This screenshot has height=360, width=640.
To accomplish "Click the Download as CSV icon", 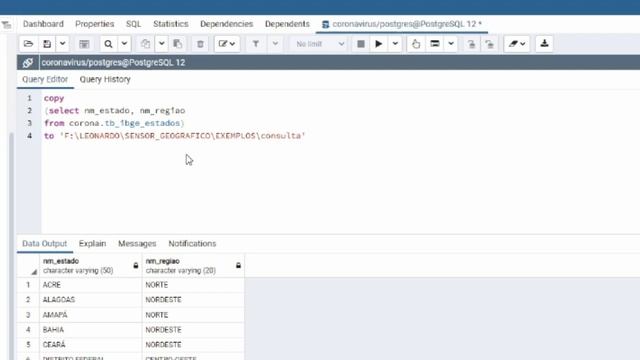I will pyautogui.click(x=544, y=44).
